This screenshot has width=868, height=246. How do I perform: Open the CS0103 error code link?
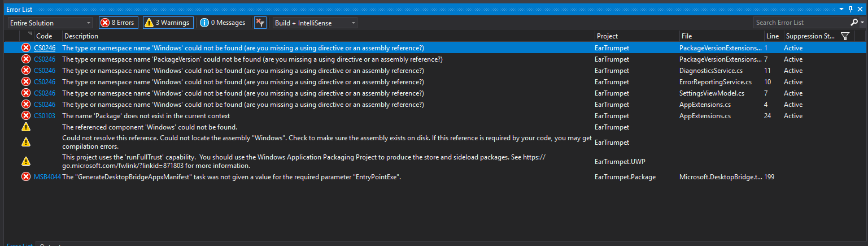click(x=45, y=116)
